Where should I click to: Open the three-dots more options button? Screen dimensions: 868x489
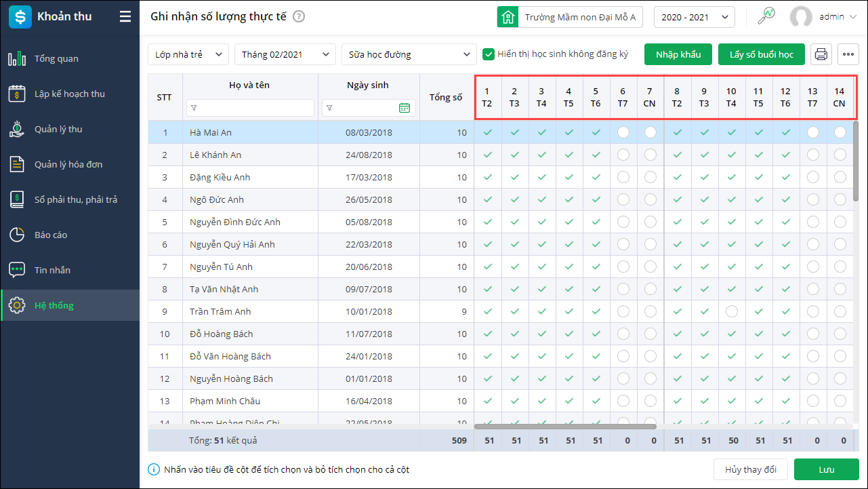click(x=848, y=54)
